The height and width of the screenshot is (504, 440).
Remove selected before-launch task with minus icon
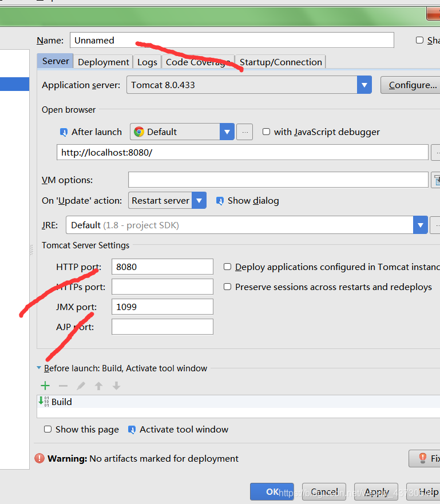coord(63,386)
